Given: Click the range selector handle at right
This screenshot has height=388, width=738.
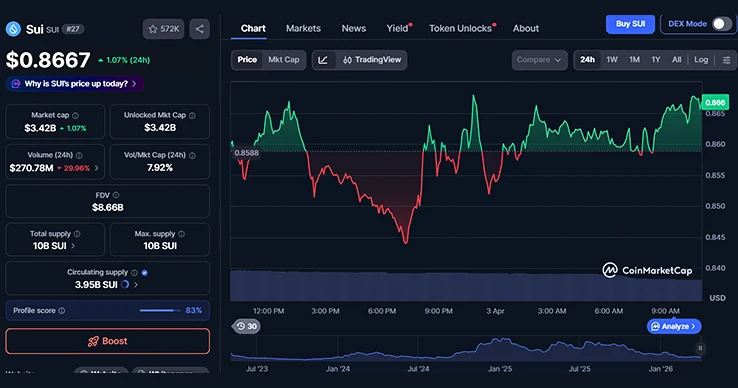Looking at the screenshot, I should 700,348.
